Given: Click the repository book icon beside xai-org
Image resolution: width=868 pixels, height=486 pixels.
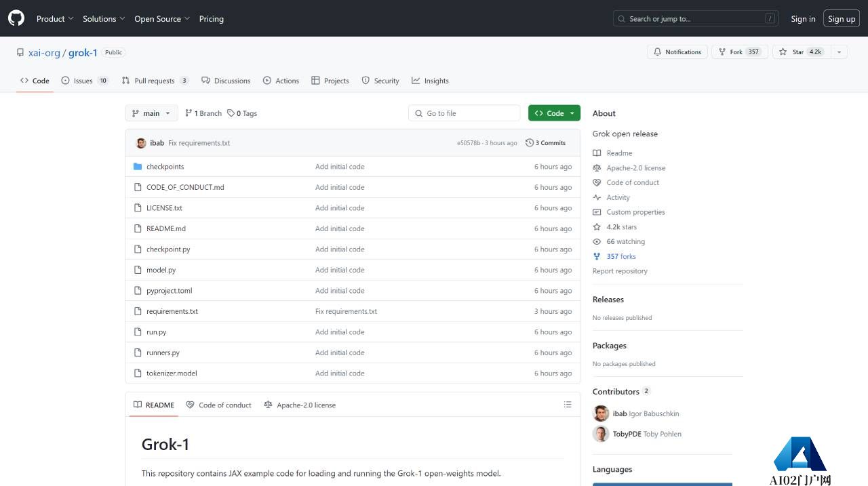Looking at the screenshot, I should click(20, 52).
